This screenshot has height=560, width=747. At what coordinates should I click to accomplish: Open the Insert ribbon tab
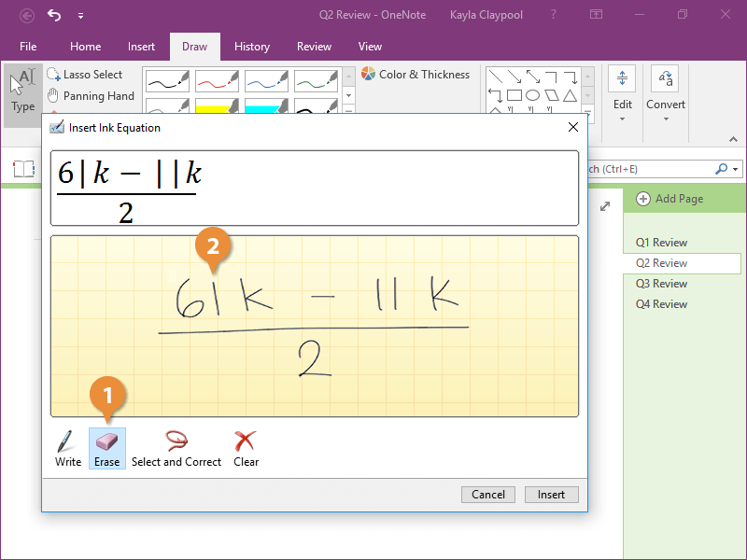(142, 47)
